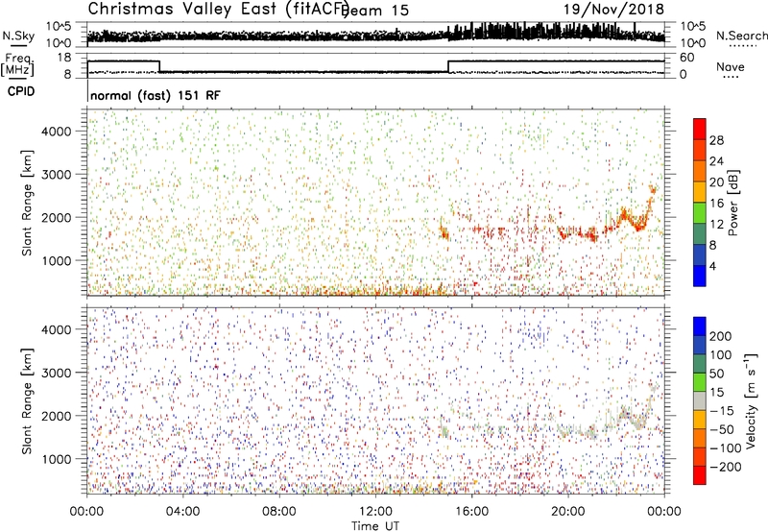
Task: Click the date '19/Nov/2018'
Action: 613,10
